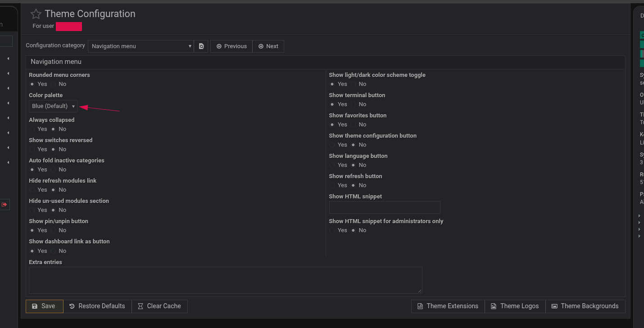Click Restore Defaults button

97,306
